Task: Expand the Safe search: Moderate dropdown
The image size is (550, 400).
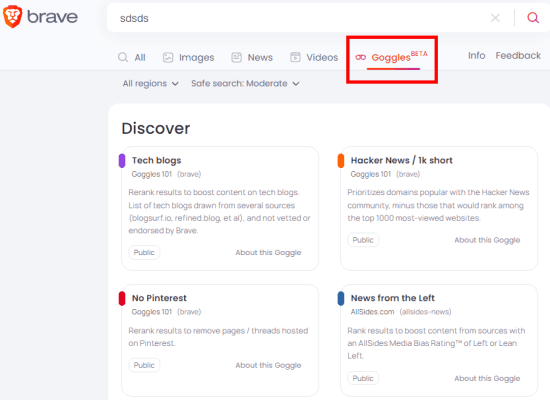Action: click(x=245, y=84)
